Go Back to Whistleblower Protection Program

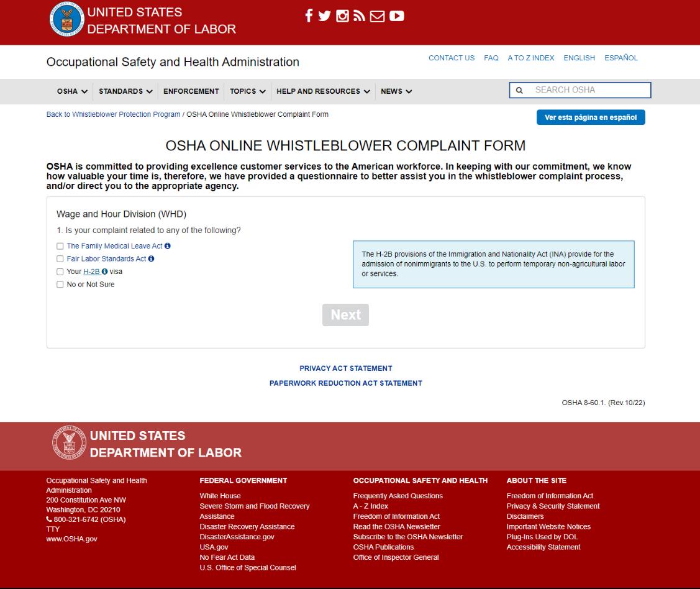click(114, 114)
